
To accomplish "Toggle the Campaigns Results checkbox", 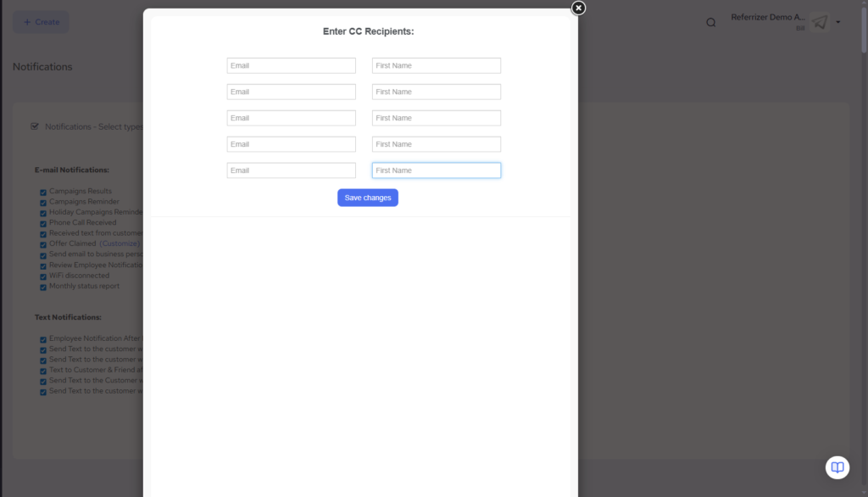I will (x=43, y=192).
